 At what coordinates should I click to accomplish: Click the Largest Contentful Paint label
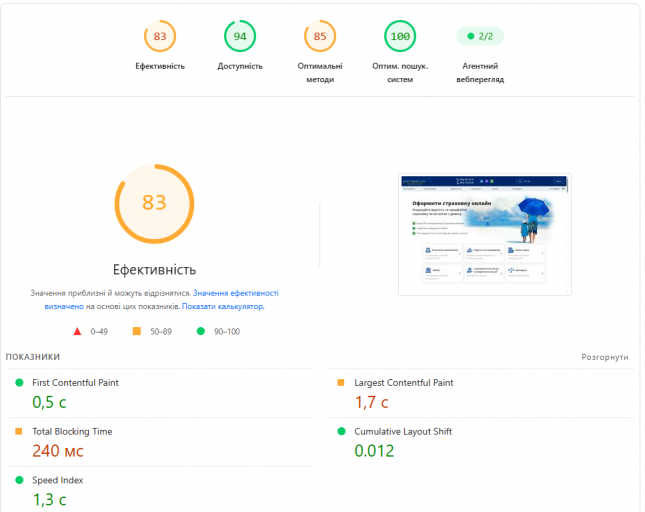[404, 383]
